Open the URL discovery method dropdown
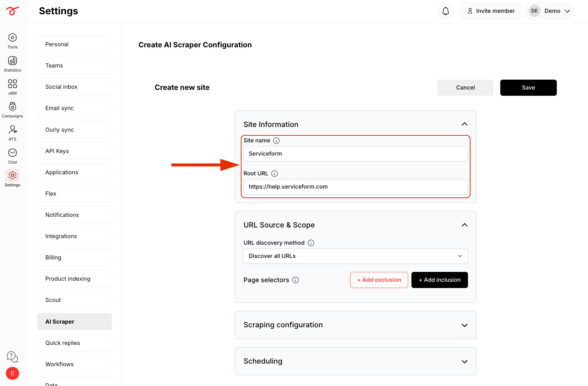 [356, 256]
